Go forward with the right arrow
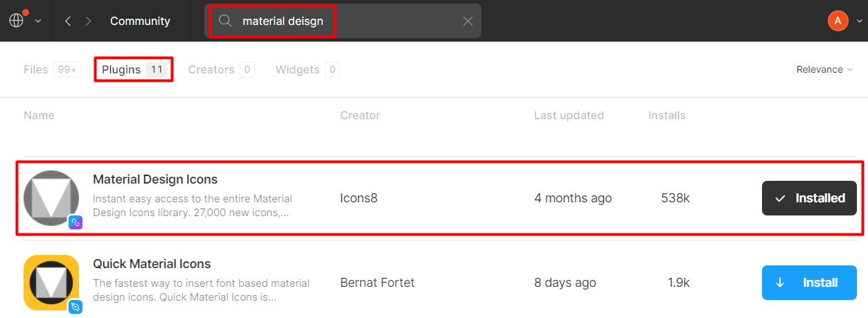The width and height of the screenshot is (868, 318). tap(88, 21)
